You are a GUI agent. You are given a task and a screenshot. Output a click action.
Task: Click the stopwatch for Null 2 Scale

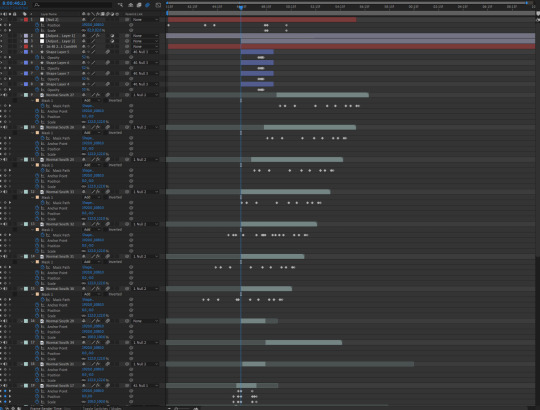[x=37, y=30]
